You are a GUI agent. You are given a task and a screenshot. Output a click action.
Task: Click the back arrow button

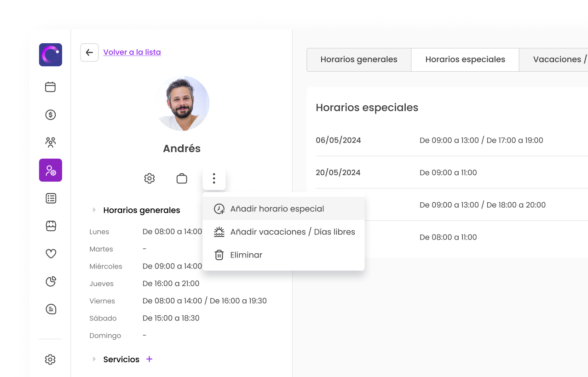click(89, 52)
